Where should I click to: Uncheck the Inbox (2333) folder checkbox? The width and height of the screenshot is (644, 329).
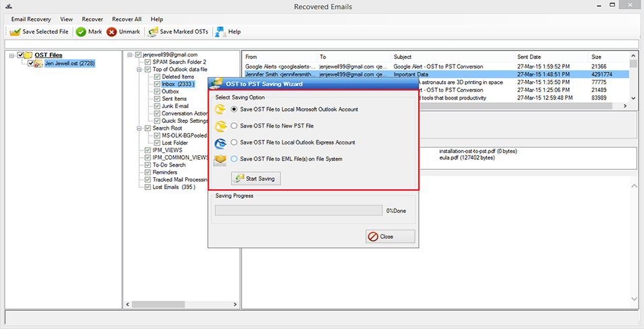click(157, 84)
